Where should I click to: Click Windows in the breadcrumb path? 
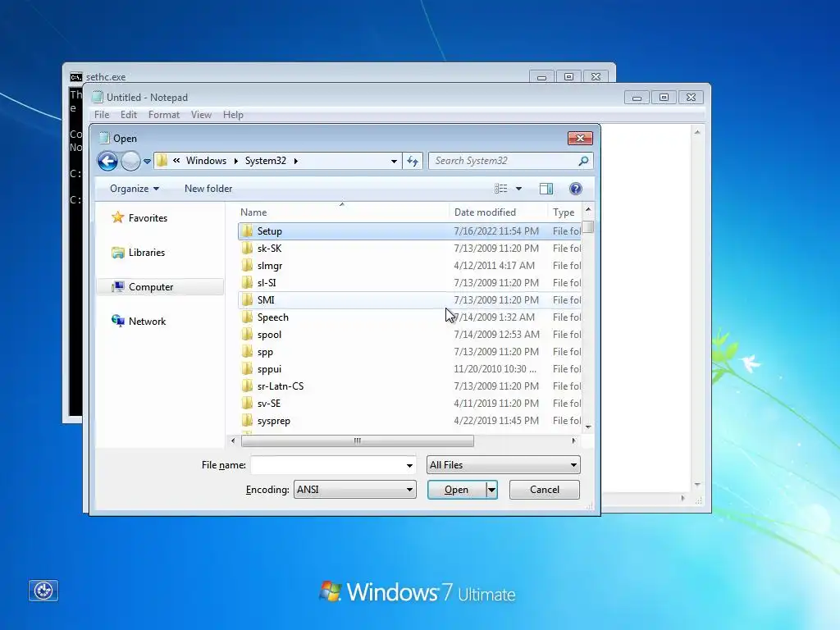pos(206,161)
